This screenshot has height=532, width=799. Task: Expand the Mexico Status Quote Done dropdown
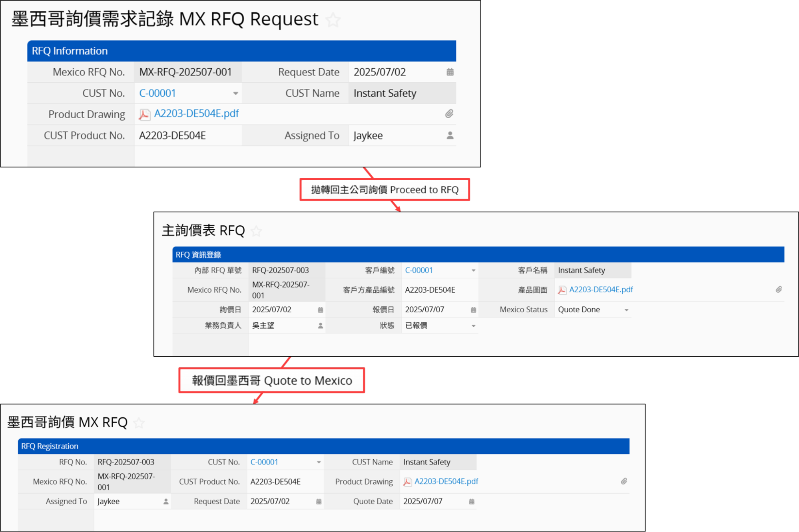click(626, 310)
